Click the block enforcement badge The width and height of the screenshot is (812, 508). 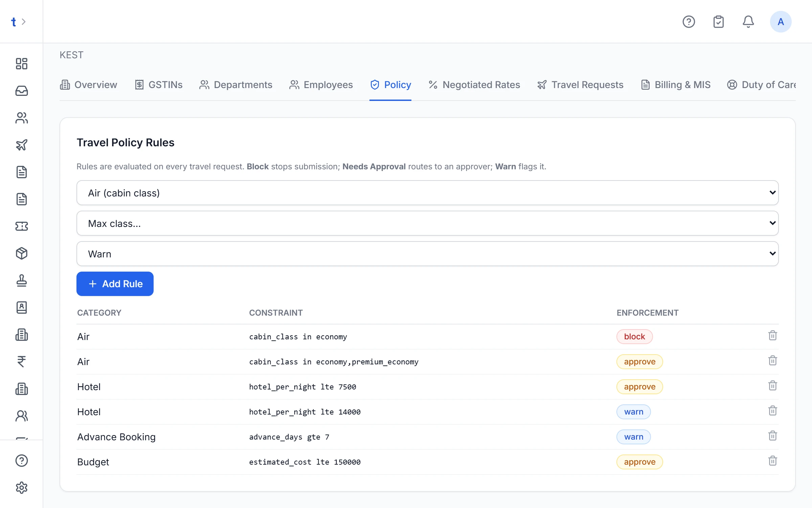634,337
